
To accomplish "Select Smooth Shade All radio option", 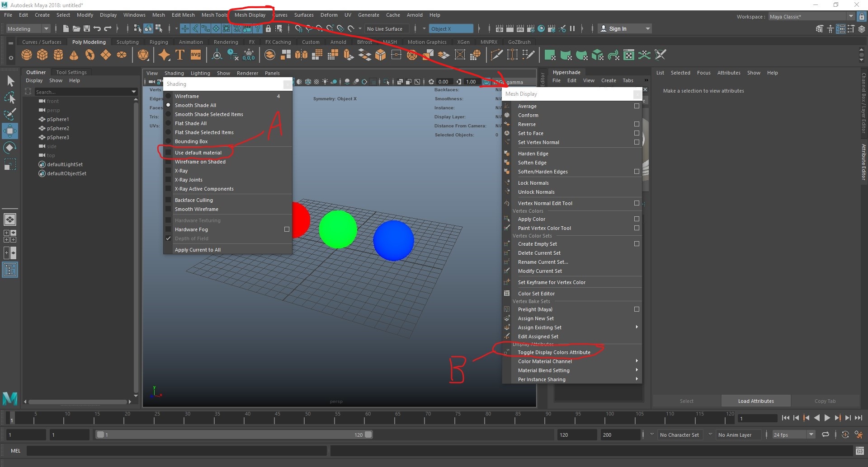I will pos(168,105).
